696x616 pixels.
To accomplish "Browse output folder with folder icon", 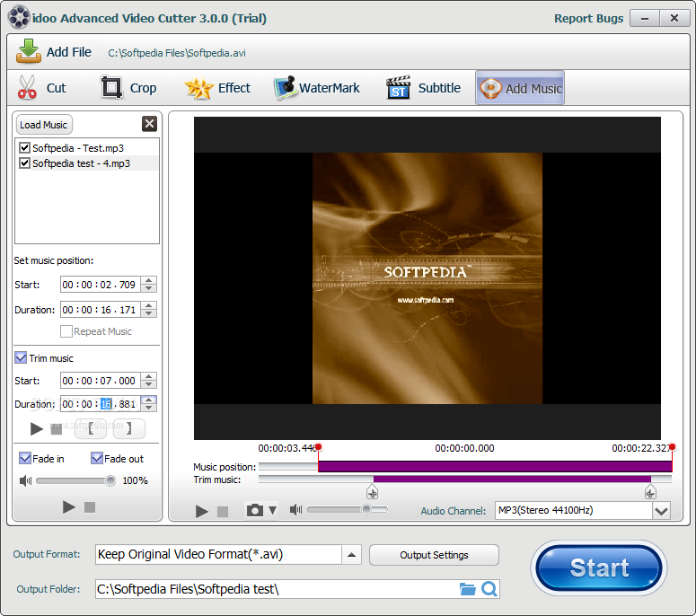I will pos(467,589).
